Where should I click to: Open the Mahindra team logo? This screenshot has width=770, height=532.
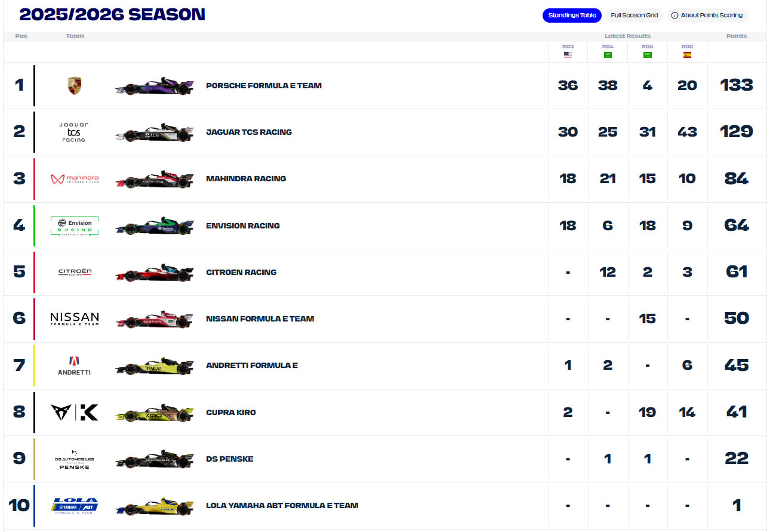pos(75,179)
